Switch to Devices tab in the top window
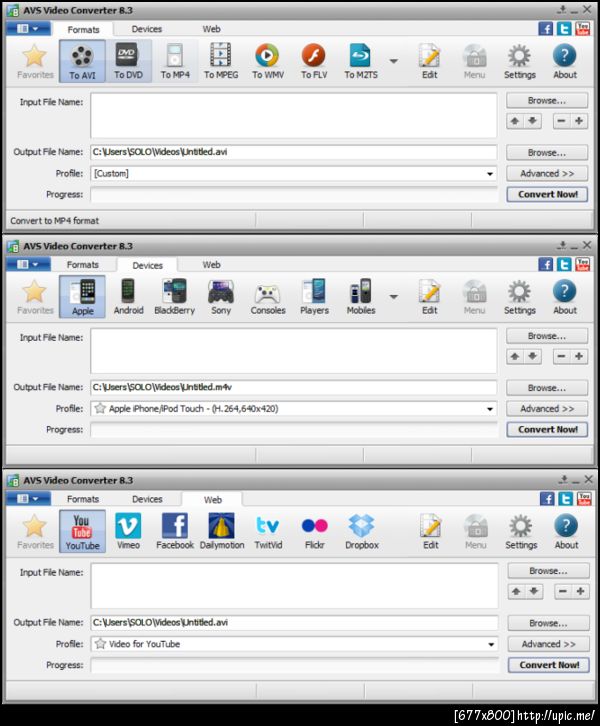 click(x=147, y=29)
